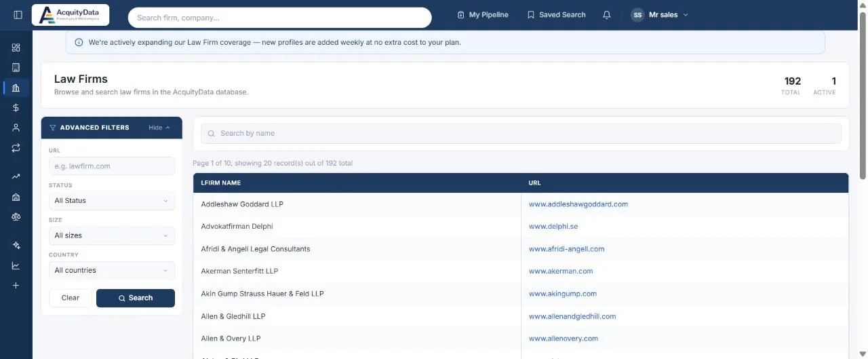Open the All sizes dropdown
This screenshot has width=868, height=359.
click(112, 235)
